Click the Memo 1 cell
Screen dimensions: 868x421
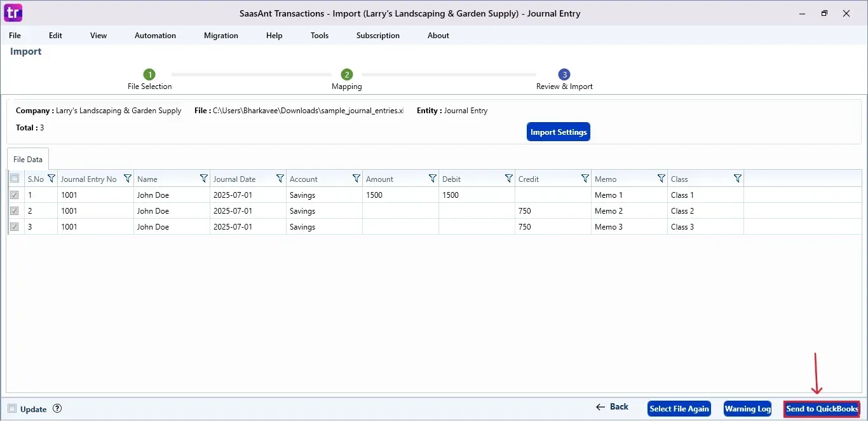pos(629,195)
